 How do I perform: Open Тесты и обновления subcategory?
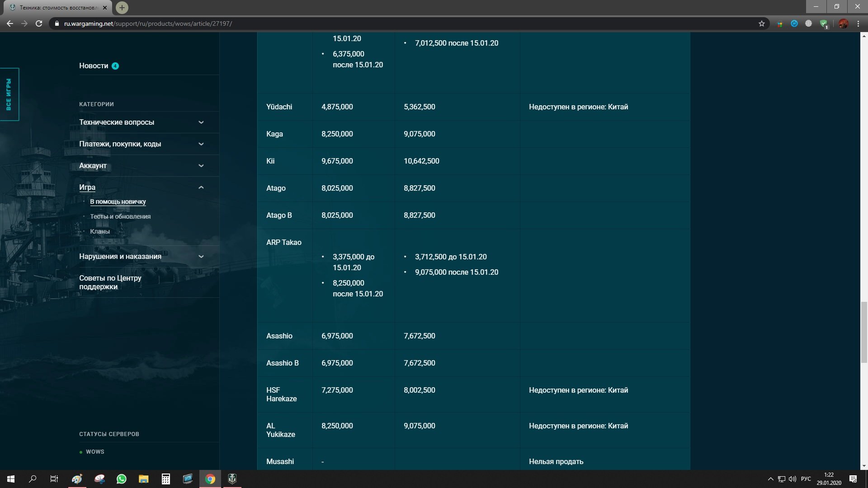pos(120,216)
